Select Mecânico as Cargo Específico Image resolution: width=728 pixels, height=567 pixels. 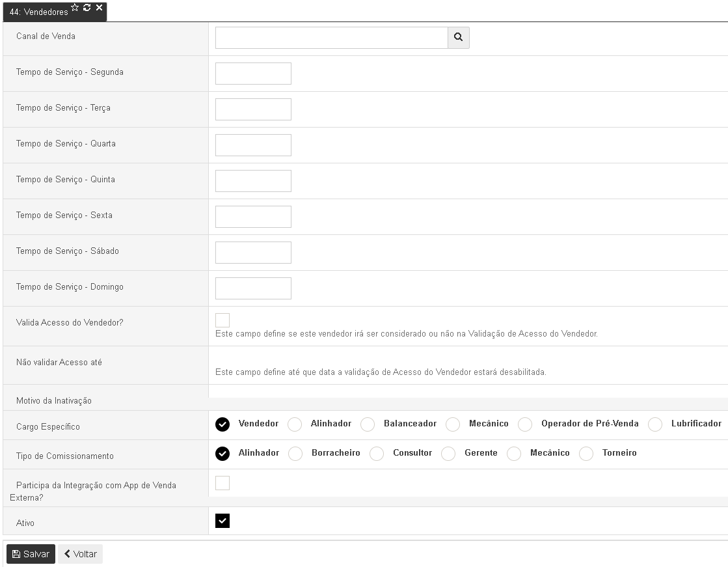tap(453, 424)
